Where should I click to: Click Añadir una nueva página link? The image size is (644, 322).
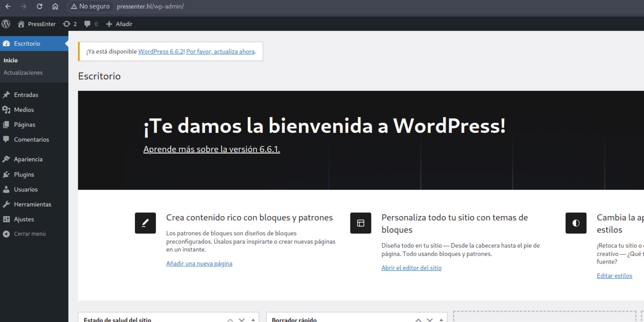click(199, 264)
